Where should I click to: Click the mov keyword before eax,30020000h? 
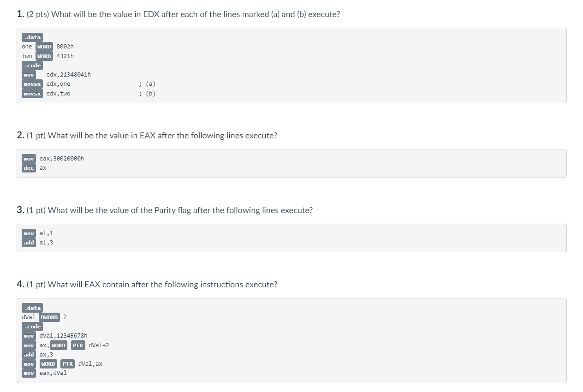tap(29, 159)
